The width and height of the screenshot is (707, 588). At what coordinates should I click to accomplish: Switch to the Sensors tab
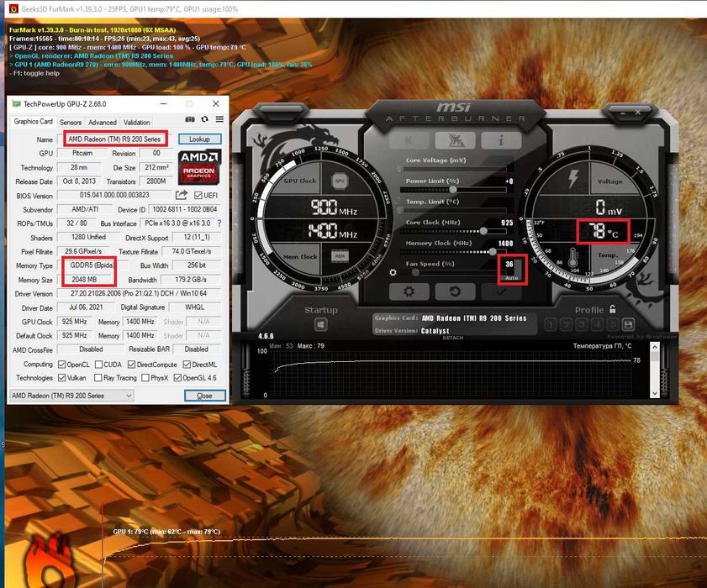click(x=71, y=122)
